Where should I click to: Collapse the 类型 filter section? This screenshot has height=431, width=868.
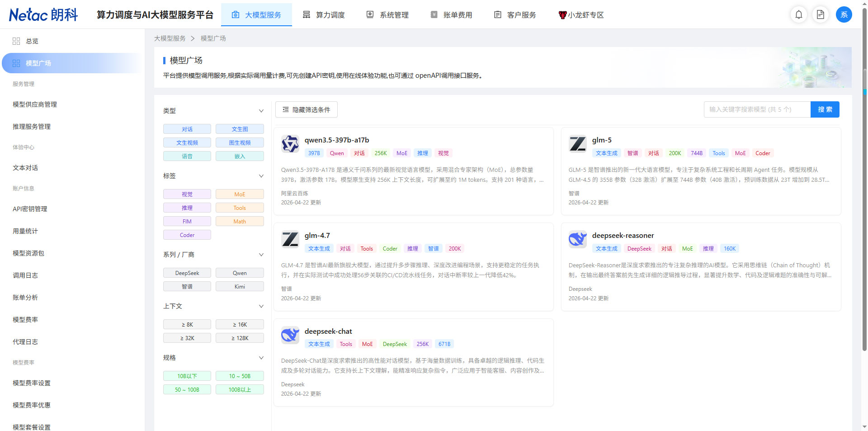[x=261, y=111]
